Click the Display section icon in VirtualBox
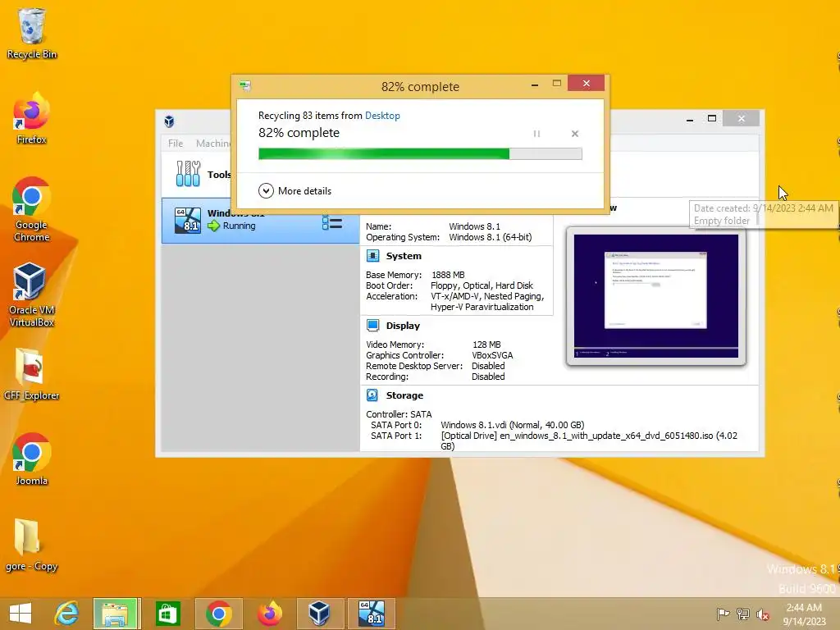The width and height of the screenshot is (840, 630). tap(372, 326)
